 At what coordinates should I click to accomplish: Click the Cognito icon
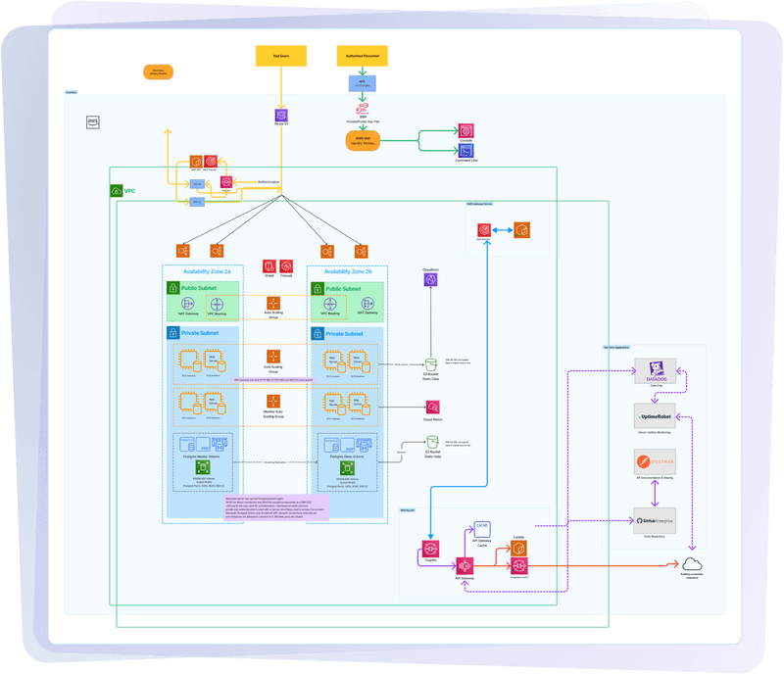click(x=430, y=549)
